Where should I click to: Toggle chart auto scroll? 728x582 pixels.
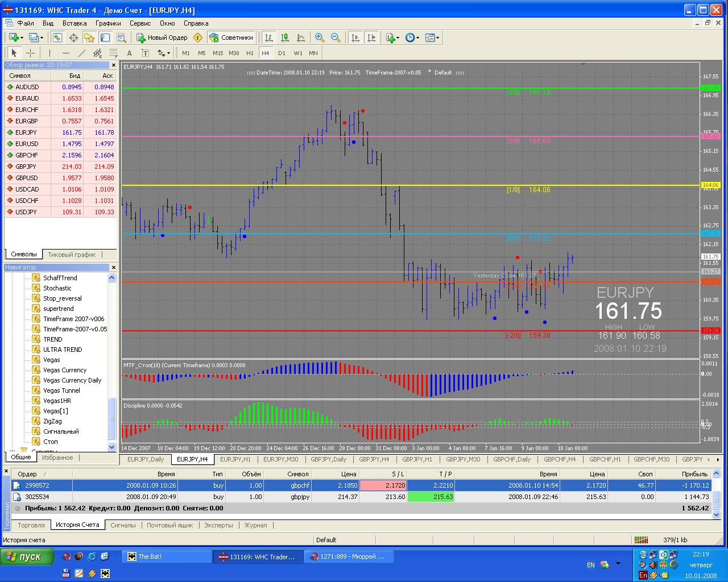[x=355, y=38]
